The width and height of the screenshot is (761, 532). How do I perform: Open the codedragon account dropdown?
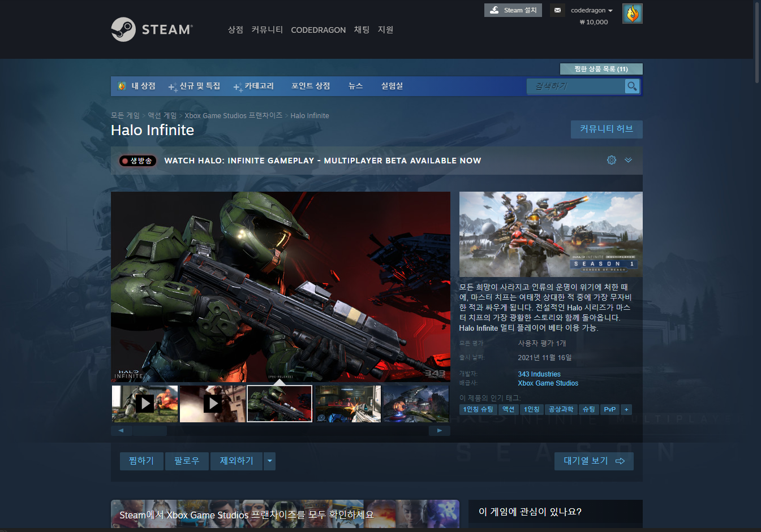(x=592, y=10)
